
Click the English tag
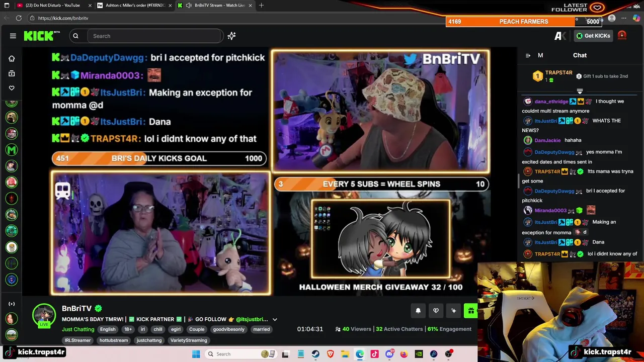pos(108,329)
